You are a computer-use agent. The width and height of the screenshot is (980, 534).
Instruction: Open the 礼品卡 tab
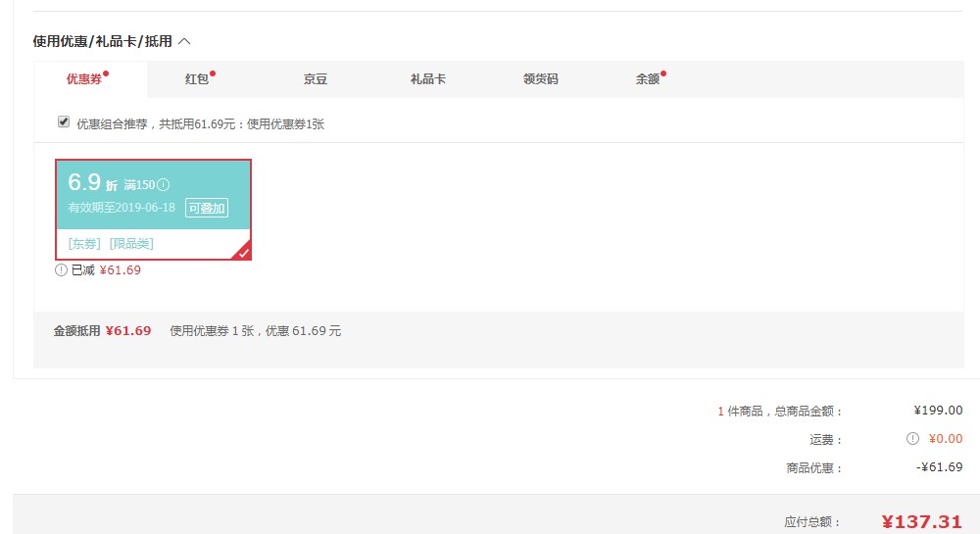point(428,79)
